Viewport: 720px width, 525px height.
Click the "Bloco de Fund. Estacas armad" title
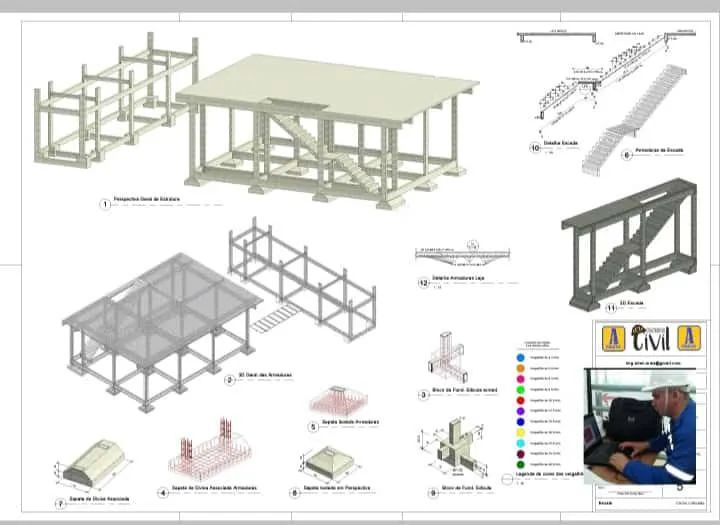click(x=465, y=390)
